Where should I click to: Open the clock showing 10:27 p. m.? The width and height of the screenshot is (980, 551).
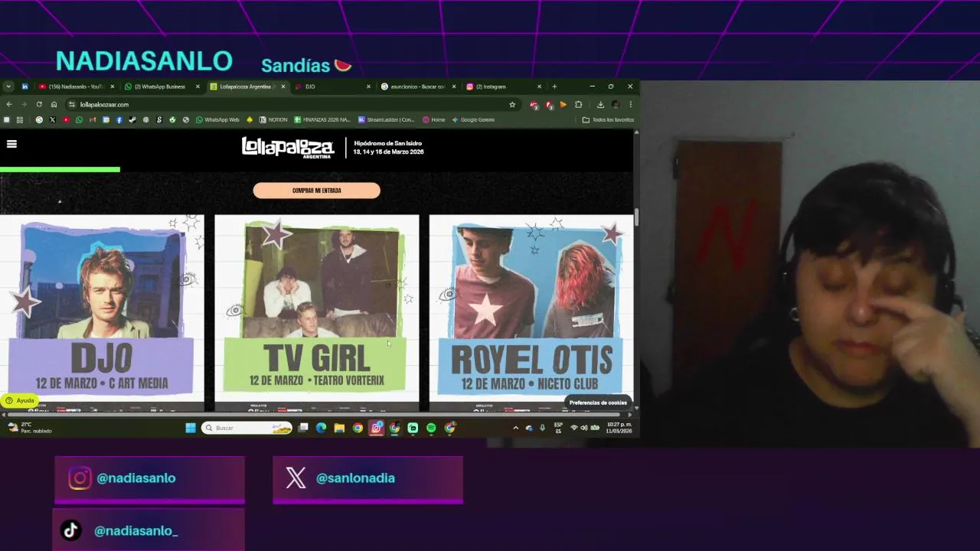point(619,428)
